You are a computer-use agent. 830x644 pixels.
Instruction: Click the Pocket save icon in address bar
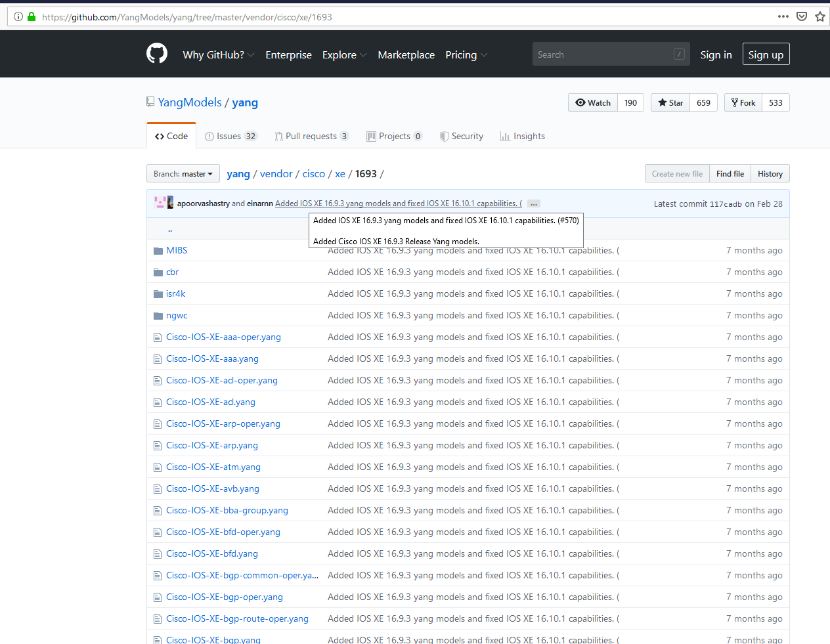coord(802,16)
